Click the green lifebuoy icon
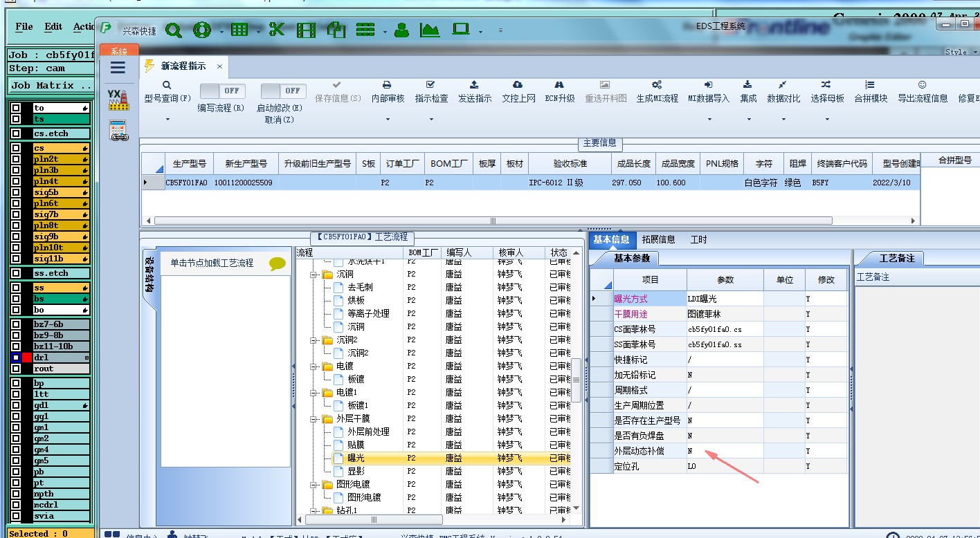The image size is (980, 538). tap(202, 30)
